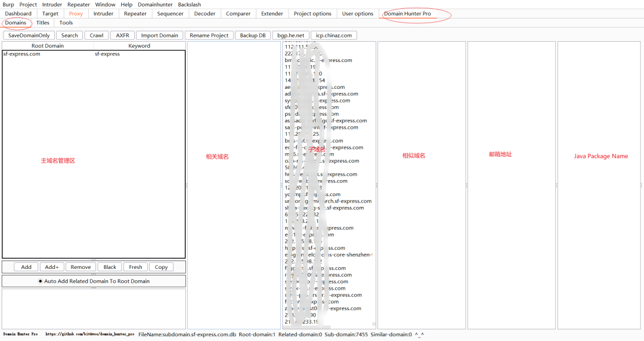The height and width of the screenshot is (341, 644).
Task: Select the sf-express.com root domain row
Action: click(x=94, y=54)
